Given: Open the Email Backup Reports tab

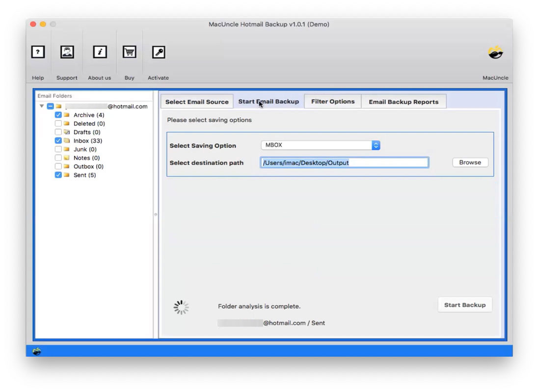Looking at the screenshot, I should 403,102.
